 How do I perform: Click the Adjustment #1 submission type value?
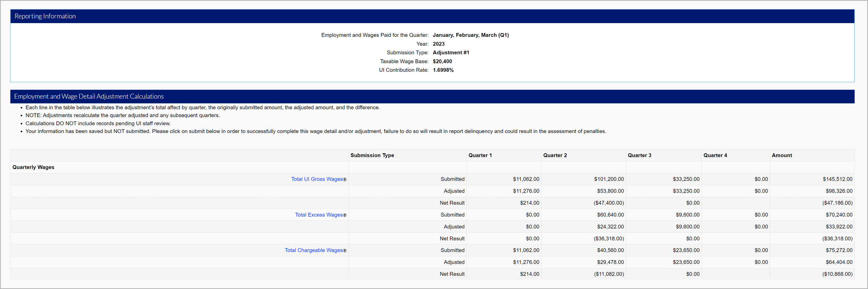click(451, 53)
